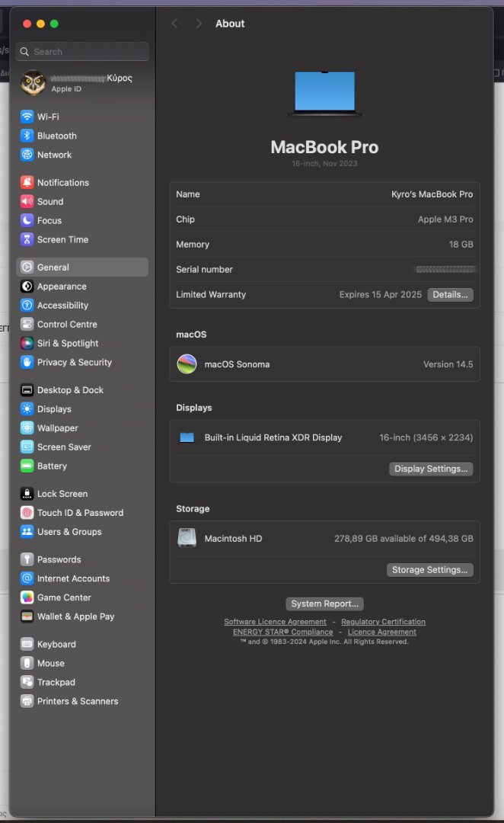Open Siri & Spotlight icon
The height and width of the screenshot is (823, 504).
click(27, 343)
